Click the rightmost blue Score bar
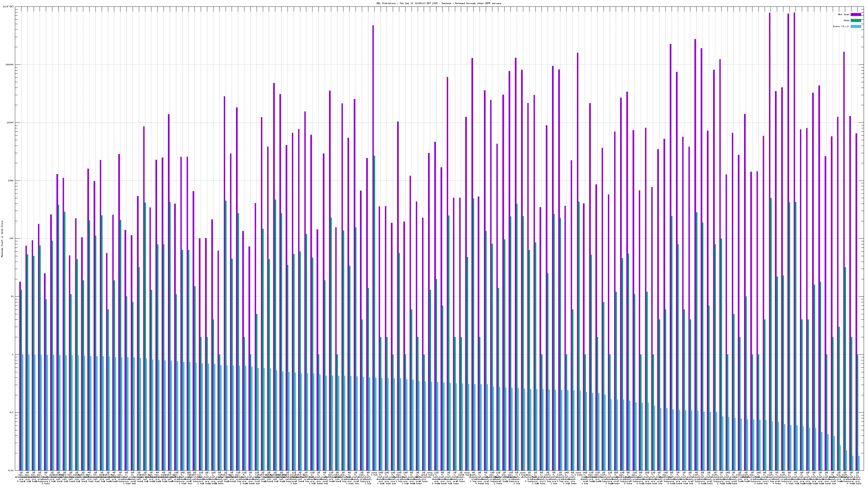The image size is (868, 488). click(x=859, y=463)
